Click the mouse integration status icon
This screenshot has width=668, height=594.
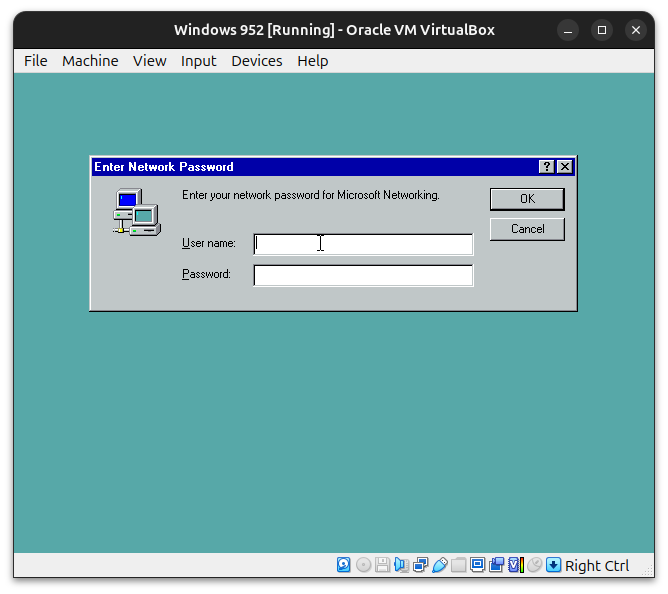click(x=534, y=565)
